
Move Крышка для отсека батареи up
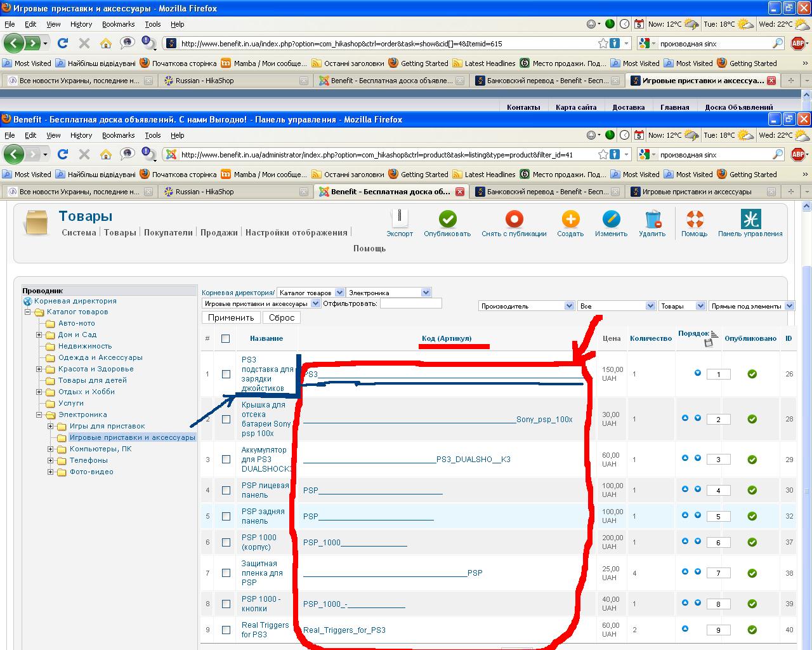(x=685, y=418)
